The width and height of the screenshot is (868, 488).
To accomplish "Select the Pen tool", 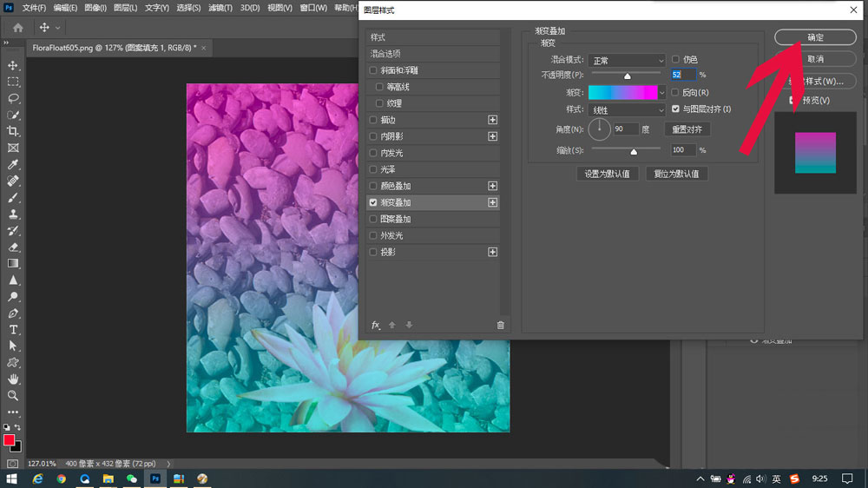I will tap(13, 313).
